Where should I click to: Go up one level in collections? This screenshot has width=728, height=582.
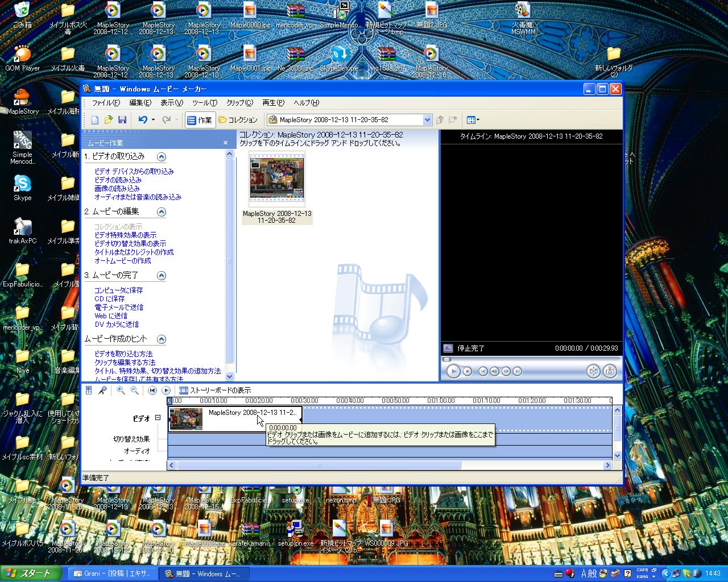point(440,120)
